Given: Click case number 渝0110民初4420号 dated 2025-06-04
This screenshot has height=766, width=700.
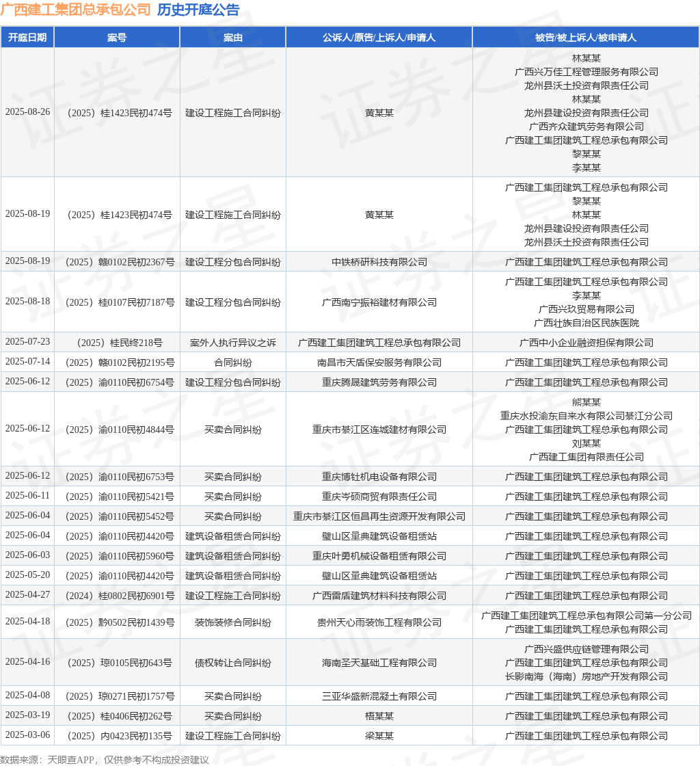Looking at the screenshot, I should [x=120, y=536].
